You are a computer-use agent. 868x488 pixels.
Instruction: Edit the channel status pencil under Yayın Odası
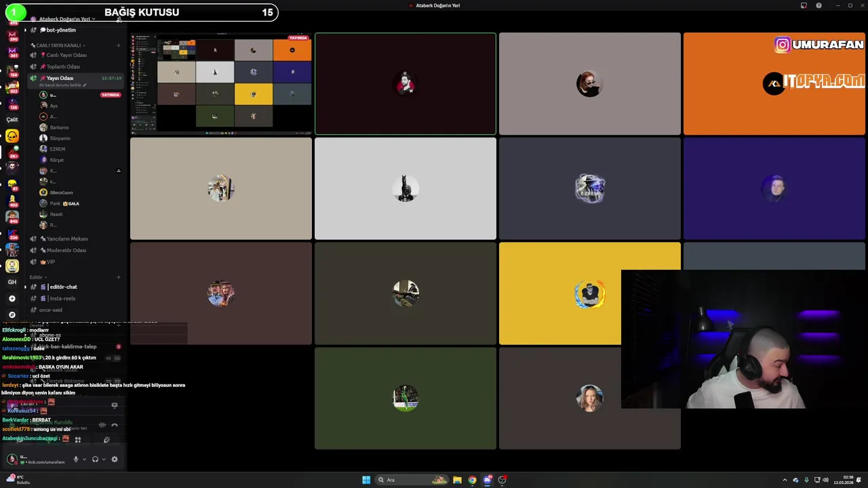pos(85,85)
